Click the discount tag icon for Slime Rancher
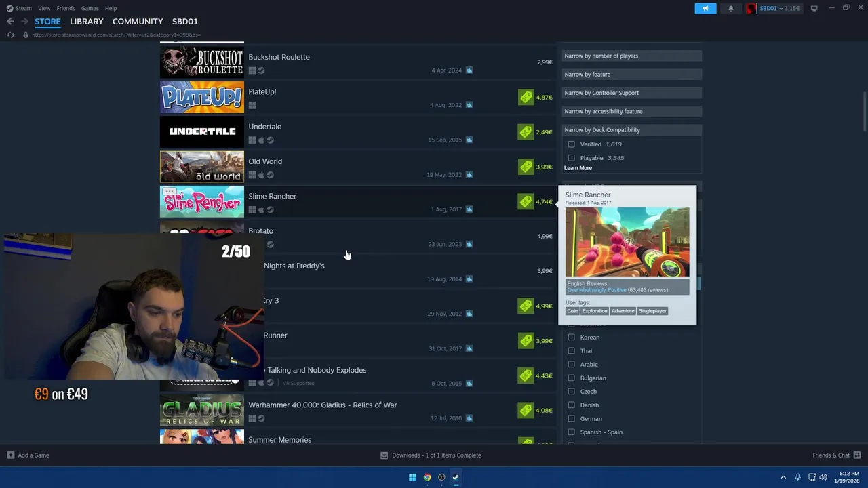This screenshot has width=868, height=488. coord(526,201)
